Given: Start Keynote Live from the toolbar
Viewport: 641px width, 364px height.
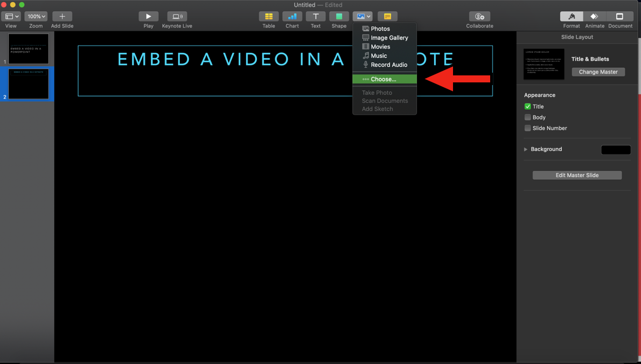Looking at the screenshot, I should tap(177, 17).
